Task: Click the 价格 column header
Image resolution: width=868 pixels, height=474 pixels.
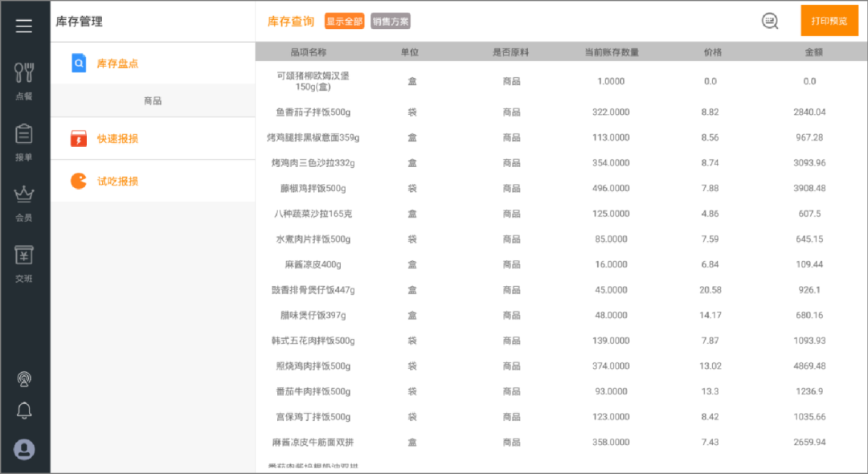Action: tap(712, 52)
